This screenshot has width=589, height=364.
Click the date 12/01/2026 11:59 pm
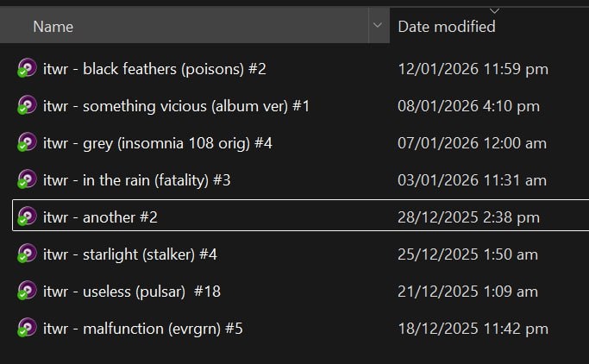[473, 69]
